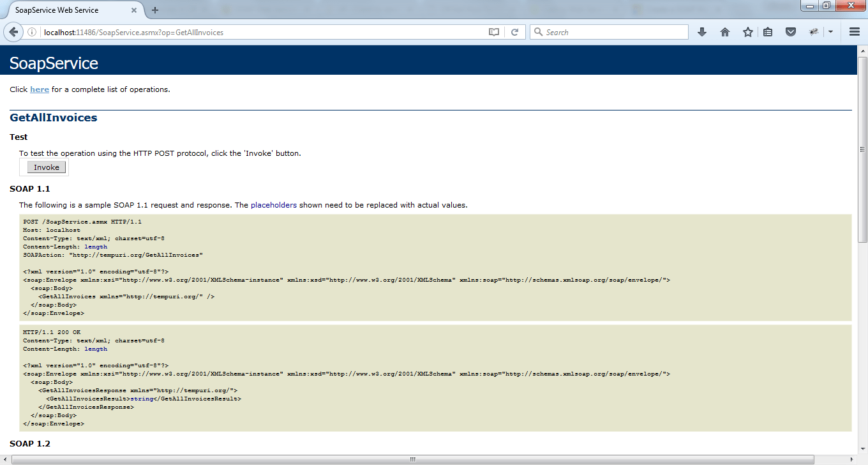Reload the current page
This screenshot has height=465, width=868.
514,32
